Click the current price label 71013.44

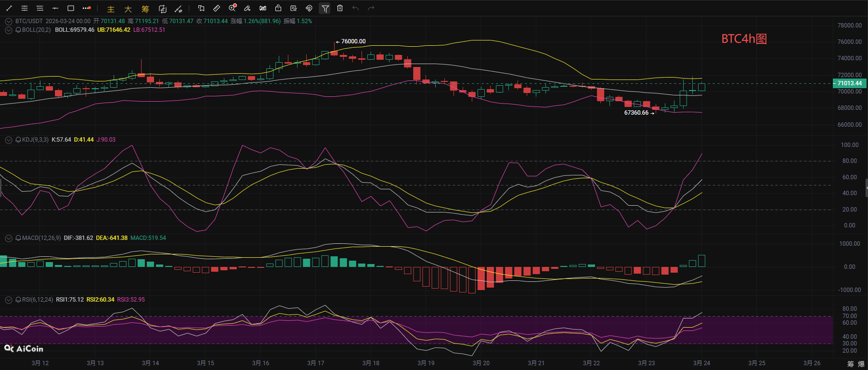point(850,83)
